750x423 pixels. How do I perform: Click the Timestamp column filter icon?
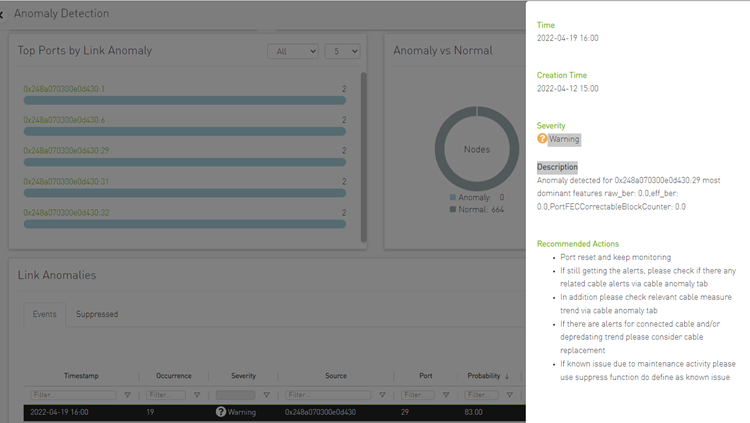(127, 395)
